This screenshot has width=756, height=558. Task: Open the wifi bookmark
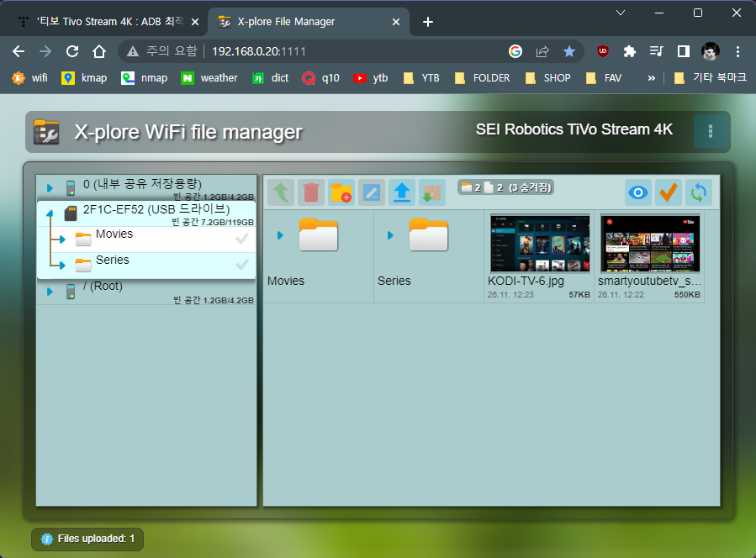point(30,77)
